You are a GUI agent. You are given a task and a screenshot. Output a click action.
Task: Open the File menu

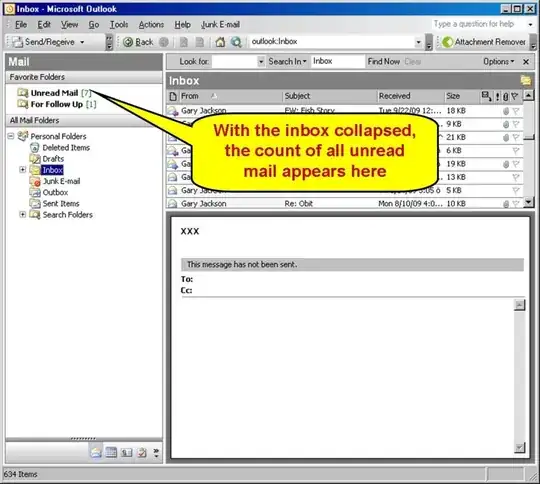tap(21, 24)
